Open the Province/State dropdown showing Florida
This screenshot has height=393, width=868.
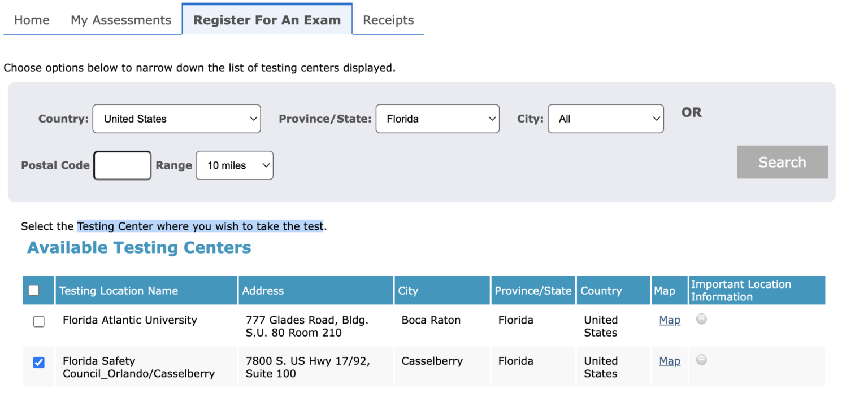coord(437,119)
